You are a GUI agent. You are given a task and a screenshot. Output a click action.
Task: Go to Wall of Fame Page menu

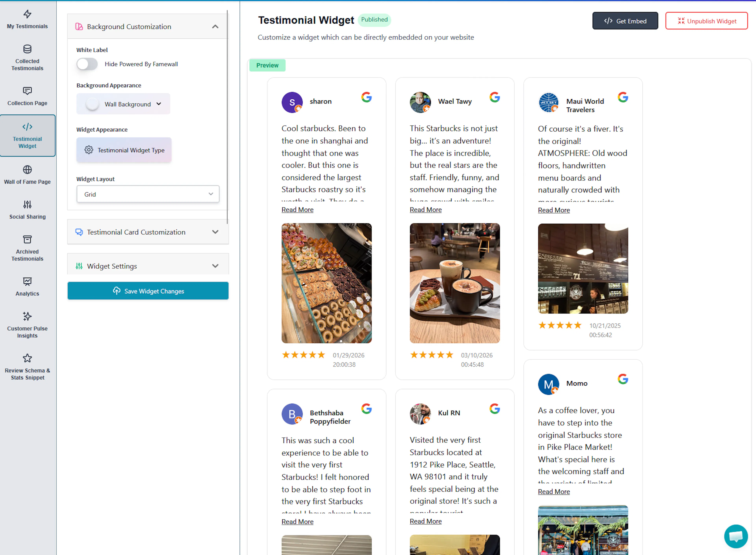pos(28,175)
